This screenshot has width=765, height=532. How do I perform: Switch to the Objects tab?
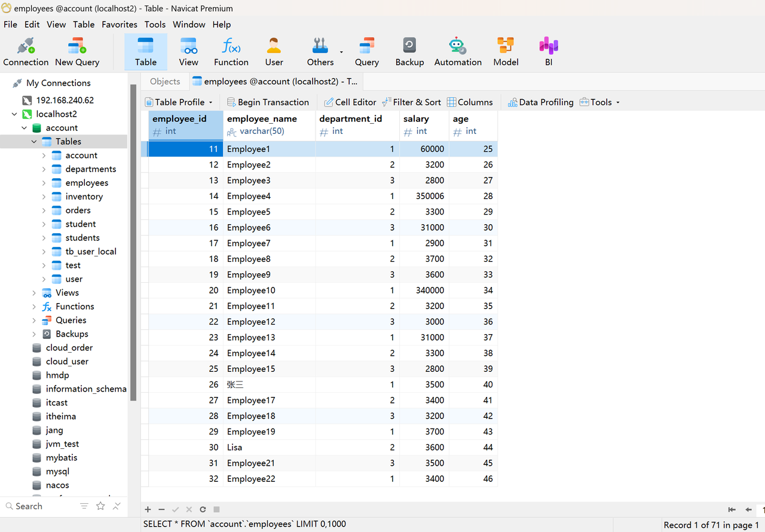[x=165, y=81]
